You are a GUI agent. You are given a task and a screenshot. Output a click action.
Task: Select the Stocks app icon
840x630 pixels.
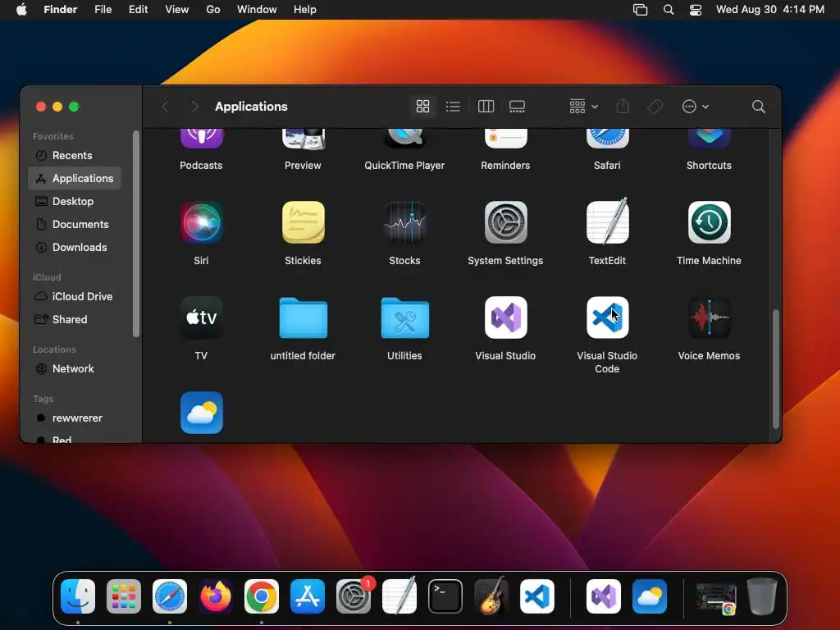point(404,222)
